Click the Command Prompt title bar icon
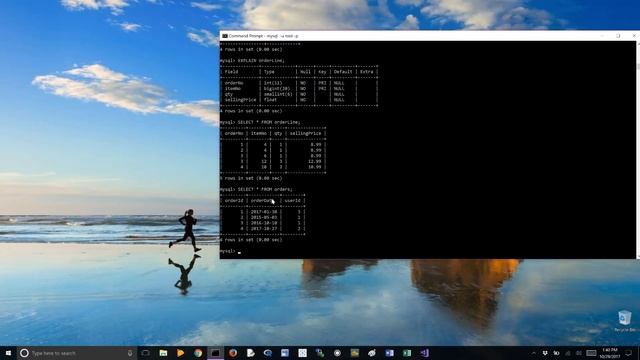Image resolution: width=640 pixels, height=360 pixels. (x=224, y=36)
